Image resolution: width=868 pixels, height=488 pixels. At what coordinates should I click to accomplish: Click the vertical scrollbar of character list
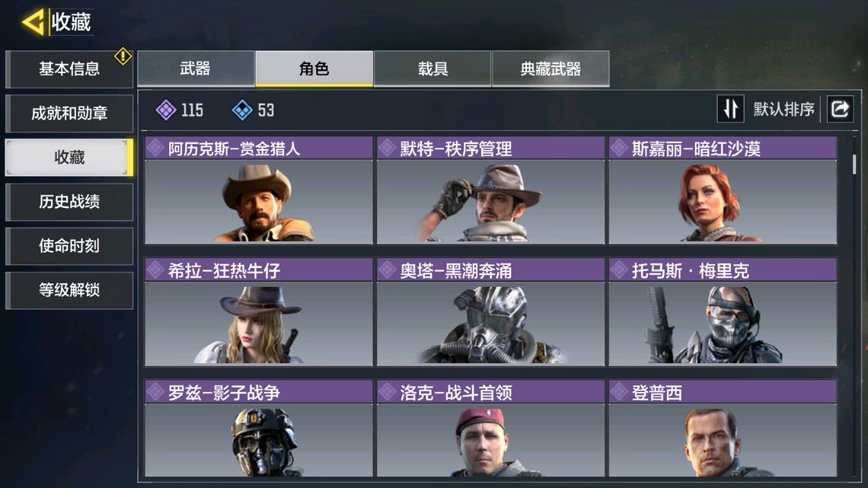click(854, 165)
